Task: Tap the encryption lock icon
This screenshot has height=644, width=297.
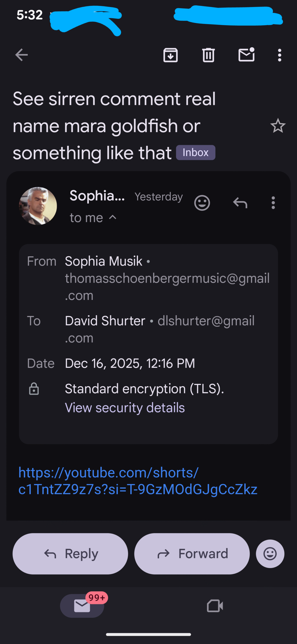Action: (x=34, y=389)
